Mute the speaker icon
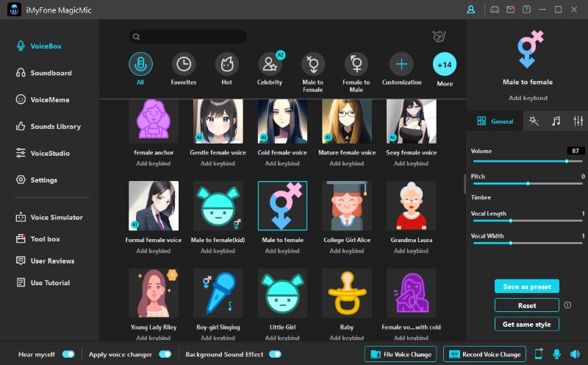This screenshot has width=588, height=365. click(x=575, y=354)
